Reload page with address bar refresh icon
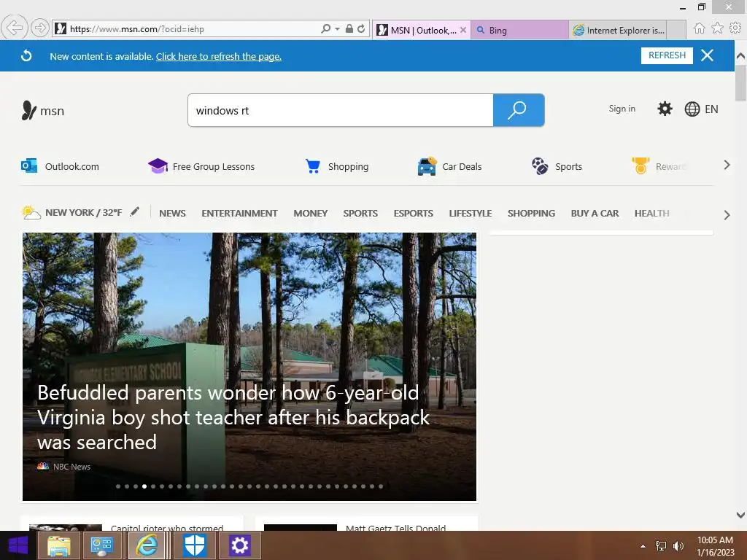747x560 pixels. pos(361,28)
